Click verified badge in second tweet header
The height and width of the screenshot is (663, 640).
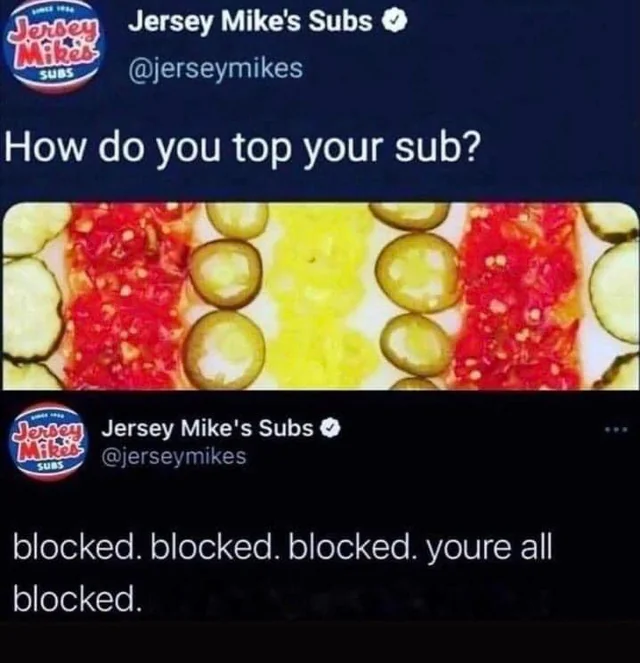(331, 429)
